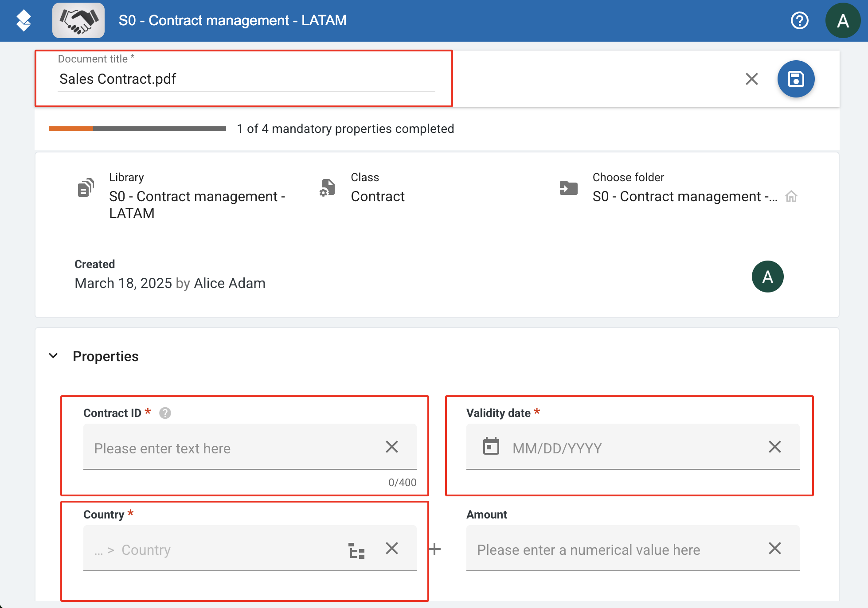This screenshot has height=608, width=868.
Task: Click the app logo in the header
Action: click(23, 20)
